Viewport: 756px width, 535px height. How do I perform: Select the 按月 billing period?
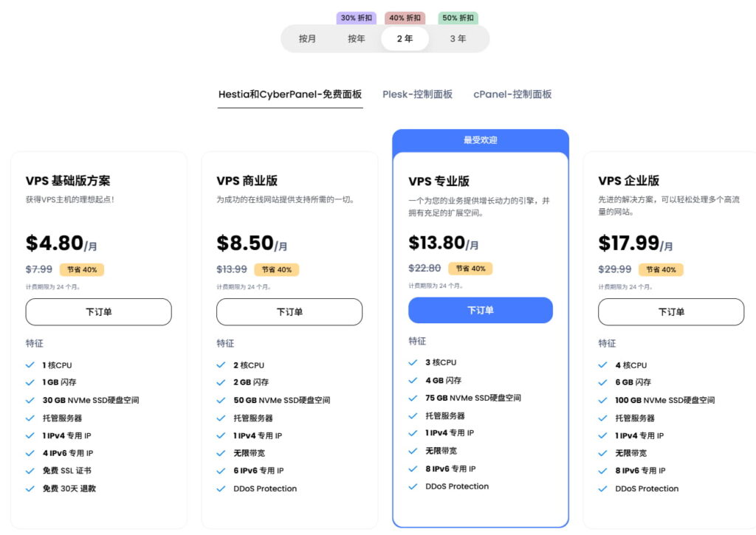(308, 38)
